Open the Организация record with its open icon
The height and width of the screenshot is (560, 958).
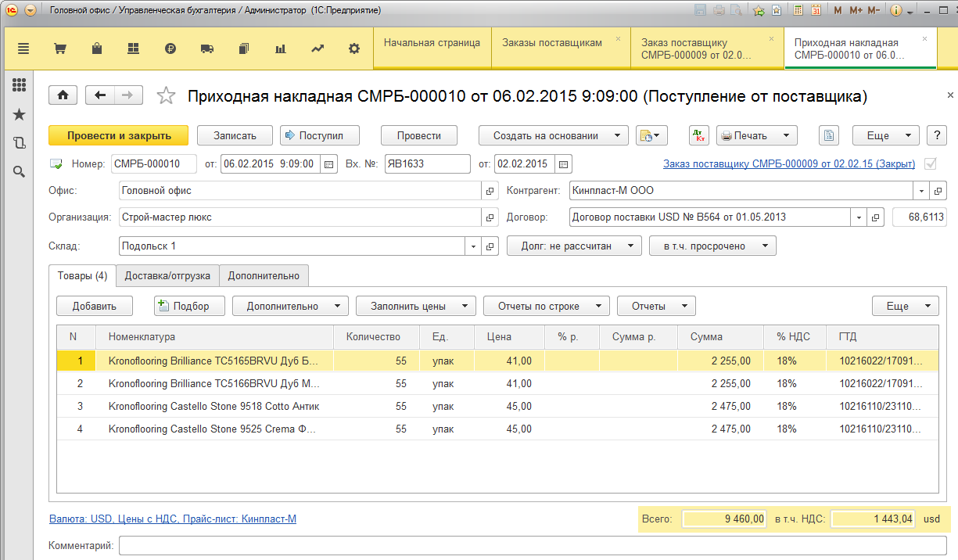(490, 217)
